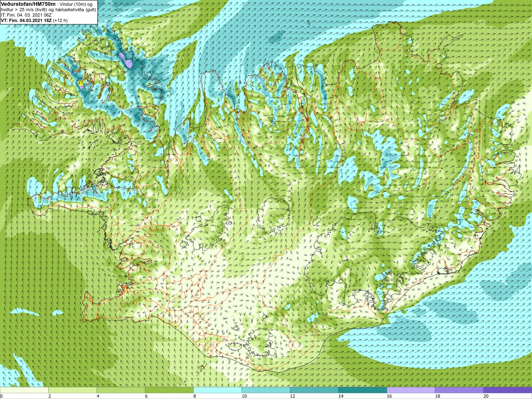Click the '10' label on the scale
Screen dimensions: 532x399
coord(244,396)
